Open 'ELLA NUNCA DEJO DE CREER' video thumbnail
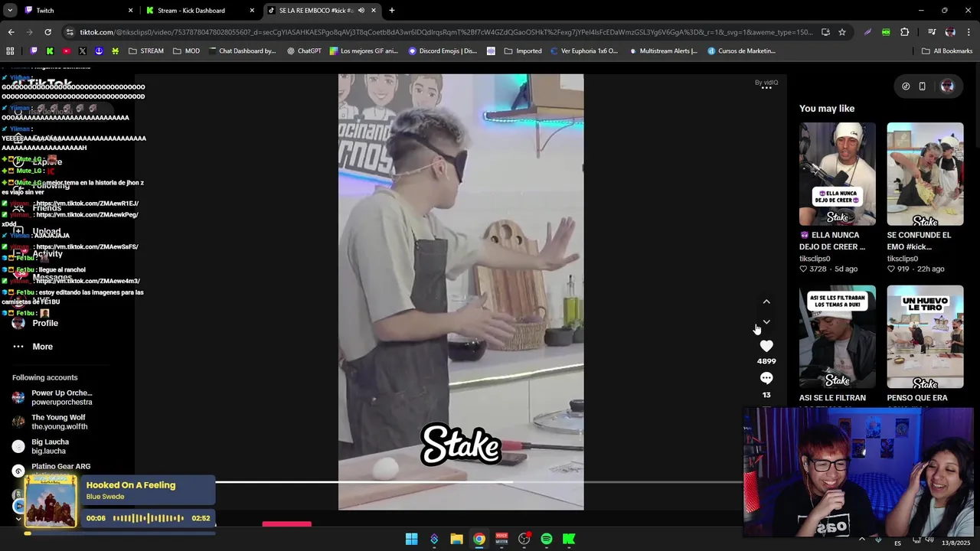Image resolution: width=980 pixels, height=551 pixels. (838, 174)
